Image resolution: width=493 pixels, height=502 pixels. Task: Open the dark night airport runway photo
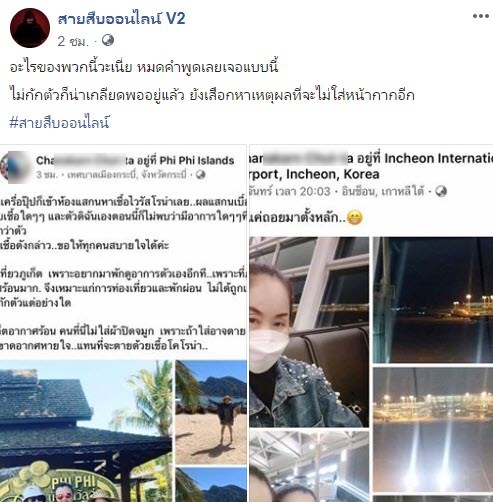pos(433,300)
